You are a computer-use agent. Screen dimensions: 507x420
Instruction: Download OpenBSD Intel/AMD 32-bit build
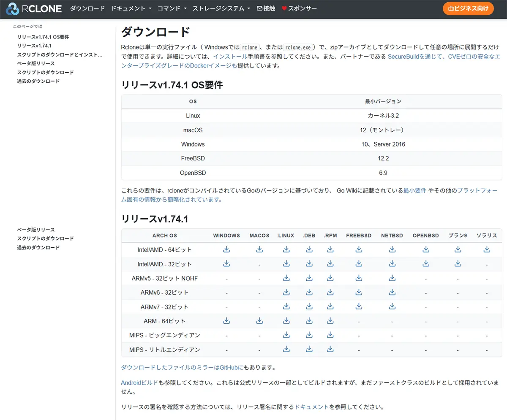426,264
